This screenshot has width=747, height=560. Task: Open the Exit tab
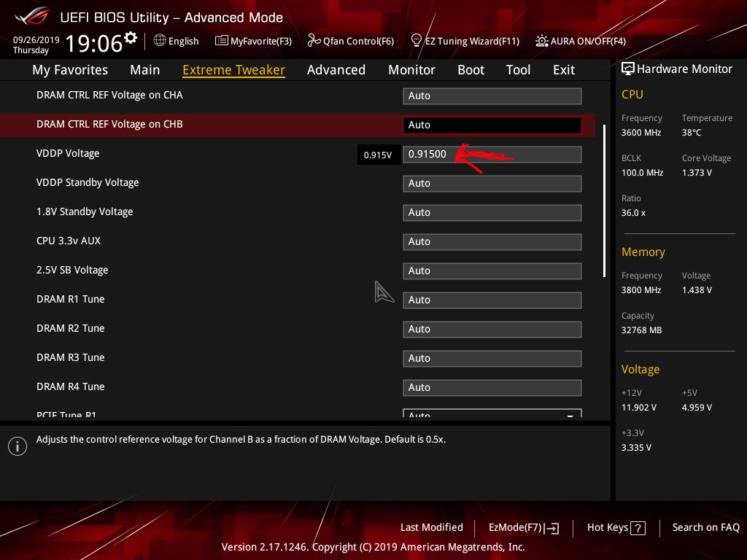(x=564, y=70)
